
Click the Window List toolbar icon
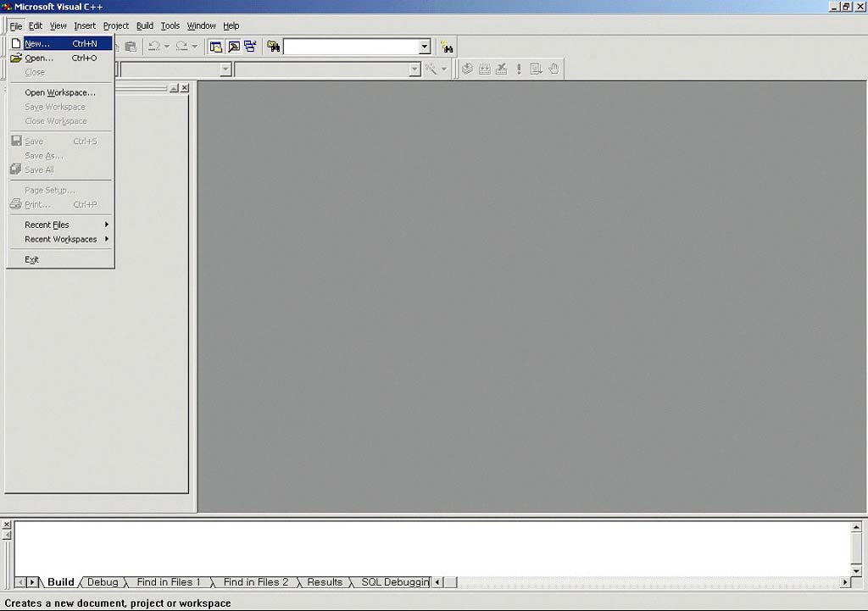click(x=250, y=47)
